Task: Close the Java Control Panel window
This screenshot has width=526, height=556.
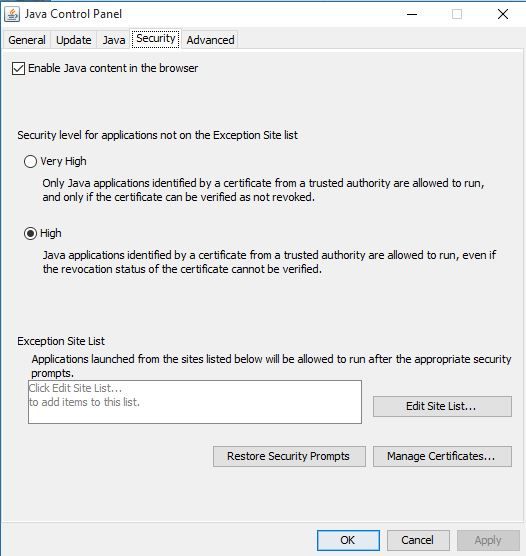Action: click(x=503, y=14)
